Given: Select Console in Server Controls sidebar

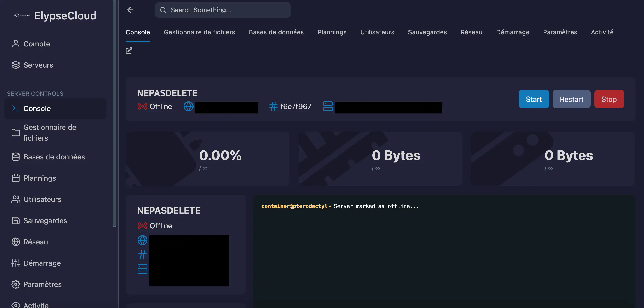Looking at the screenshot, I should coord(55,108).
